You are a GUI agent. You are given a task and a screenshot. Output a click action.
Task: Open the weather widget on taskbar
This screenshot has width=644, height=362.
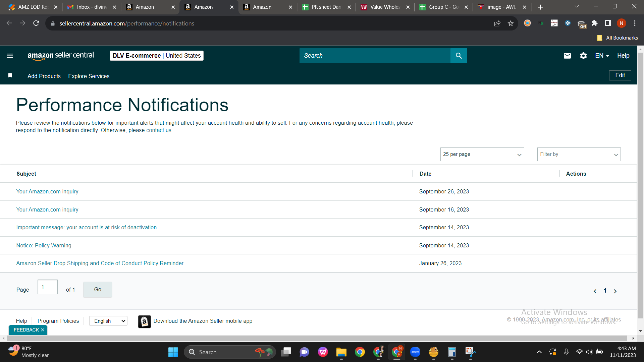coord(29,352)
